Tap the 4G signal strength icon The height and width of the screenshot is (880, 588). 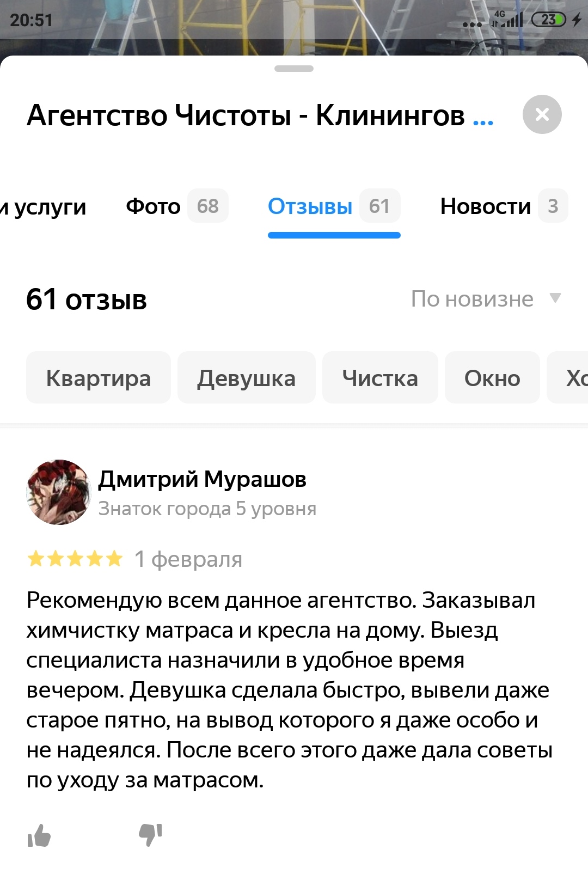(507, 19)
